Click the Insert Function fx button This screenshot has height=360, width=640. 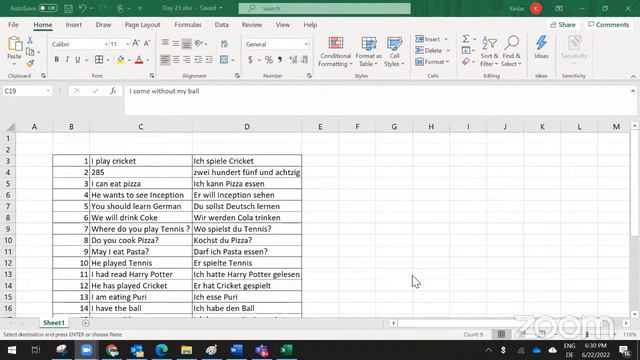pyautogui.click(x=113, y=91)
